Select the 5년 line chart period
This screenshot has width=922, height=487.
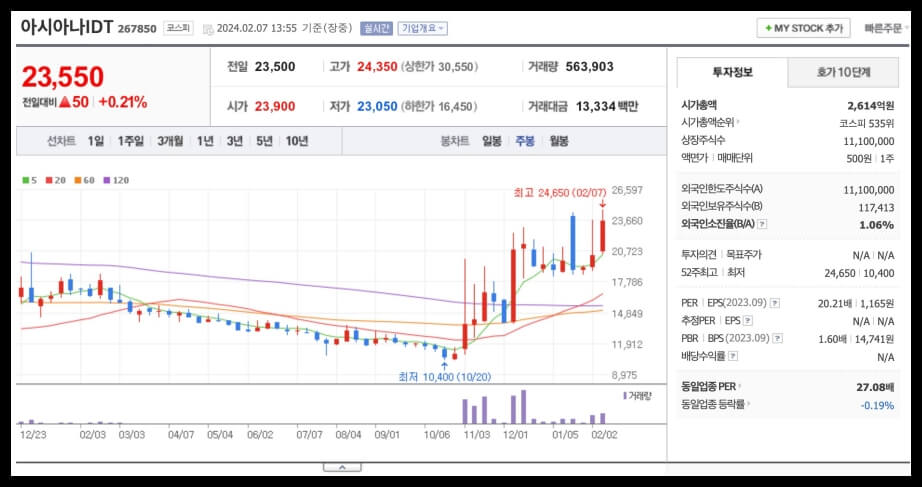[x=264, y=141]
